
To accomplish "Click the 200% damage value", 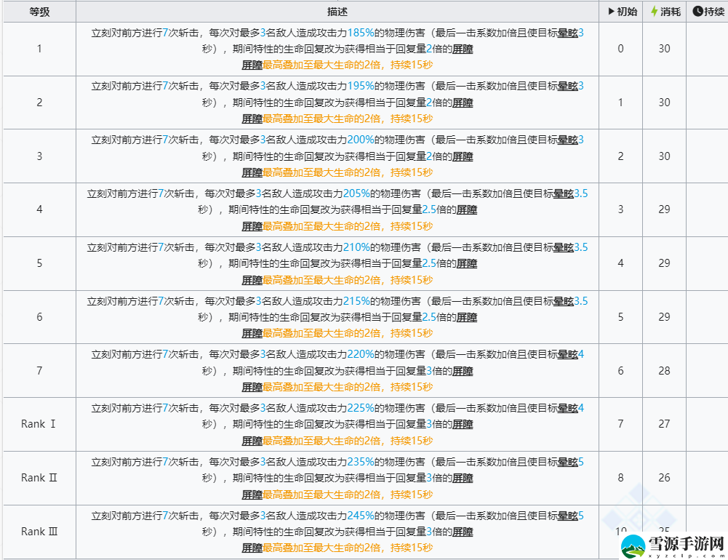I will [361, 140].
